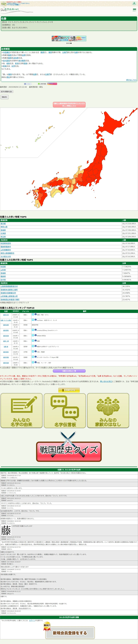Click the cyan square icon in the YouTuber row
The image size is (138, 644).
(33, 320)
